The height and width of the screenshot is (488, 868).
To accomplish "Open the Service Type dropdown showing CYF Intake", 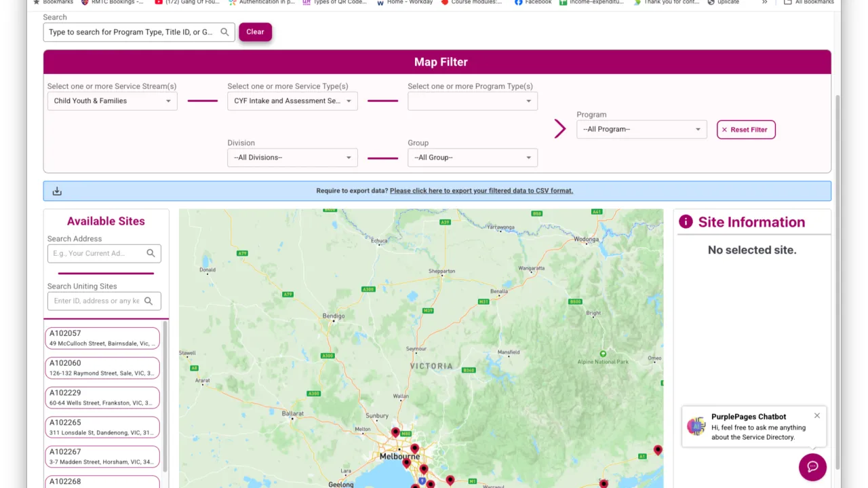I will click(x=292, y=101).
